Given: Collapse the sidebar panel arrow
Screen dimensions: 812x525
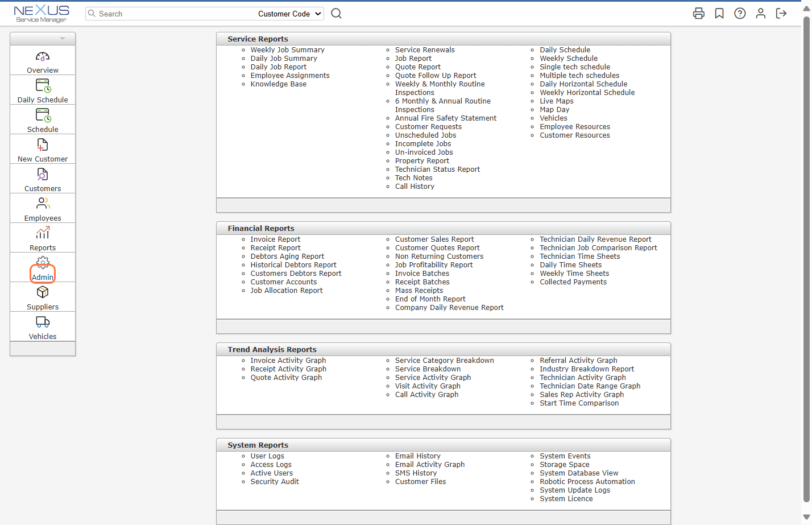Looking at the screenshot, I should point(63,39).
